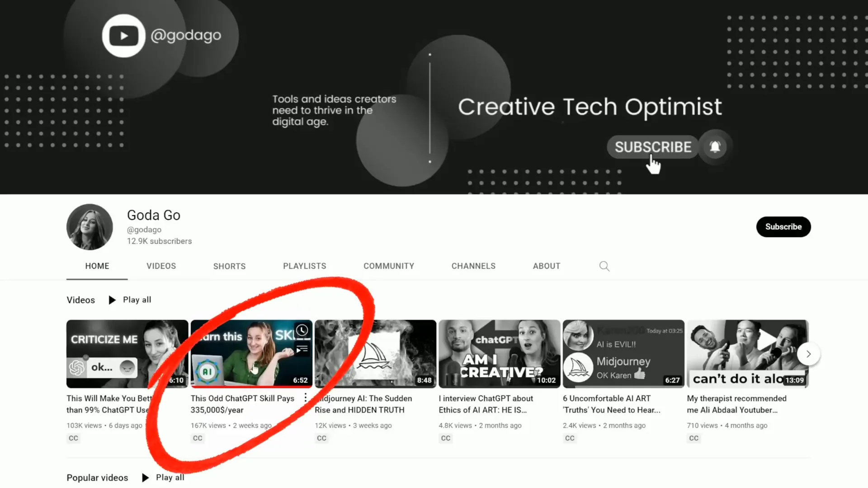868x488 pixels.
Task: Click the 'can't do it alone' thumbnail
Action: (x=748, y=354)
